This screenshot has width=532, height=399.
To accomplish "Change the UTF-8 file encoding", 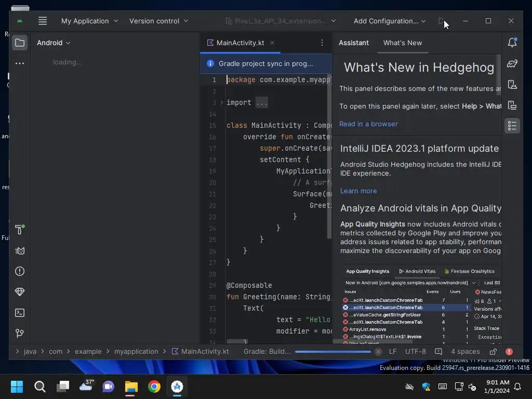I will click(x=415, y=352).
